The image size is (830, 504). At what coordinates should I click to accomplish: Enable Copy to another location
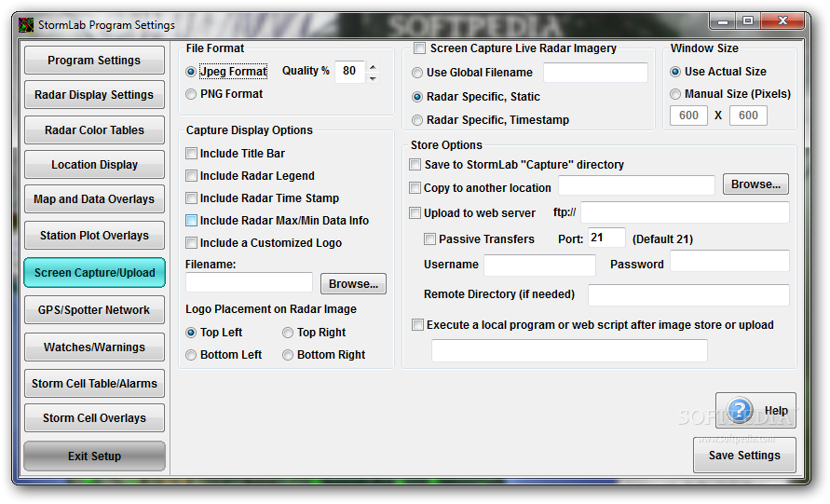(x=415, y=188)
